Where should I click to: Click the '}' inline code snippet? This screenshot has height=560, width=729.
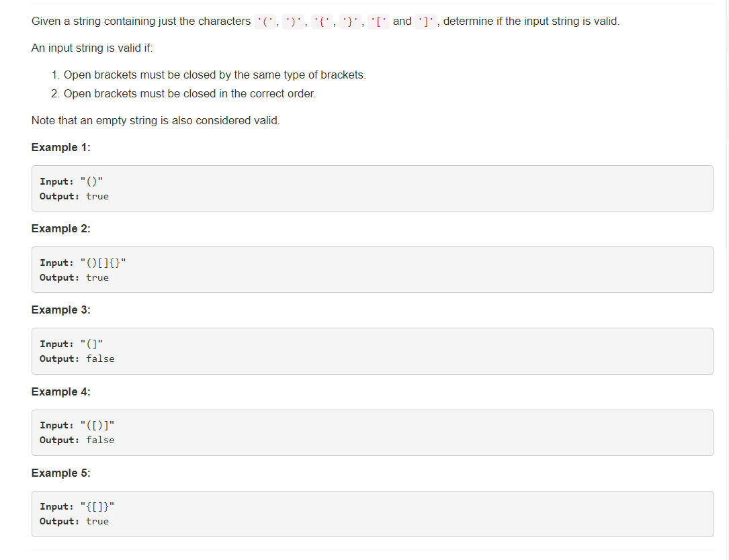pos(350,22)
